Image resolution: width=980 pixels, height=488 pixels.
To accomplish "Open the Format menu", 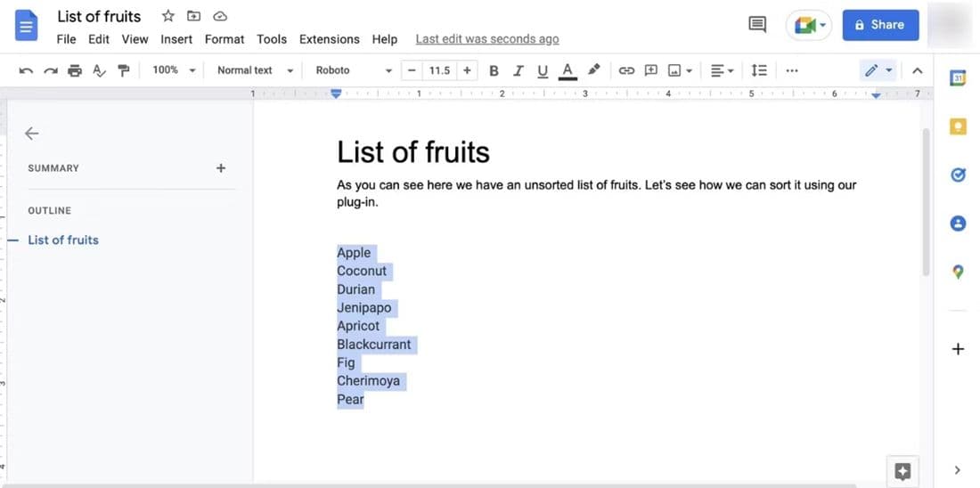I will coord(225,39).
